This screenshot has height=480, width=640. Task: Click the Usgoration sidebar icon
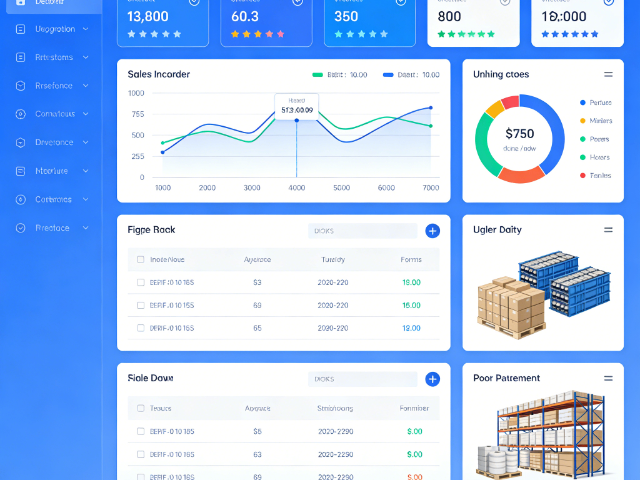click(x=21, y=29)
